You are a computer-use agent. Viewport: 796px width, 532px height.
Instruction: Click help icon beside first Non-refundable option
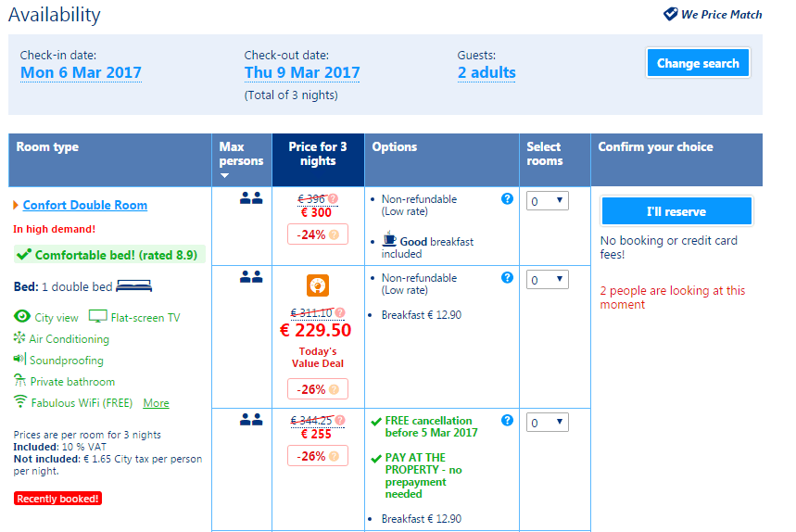(507, 198)
